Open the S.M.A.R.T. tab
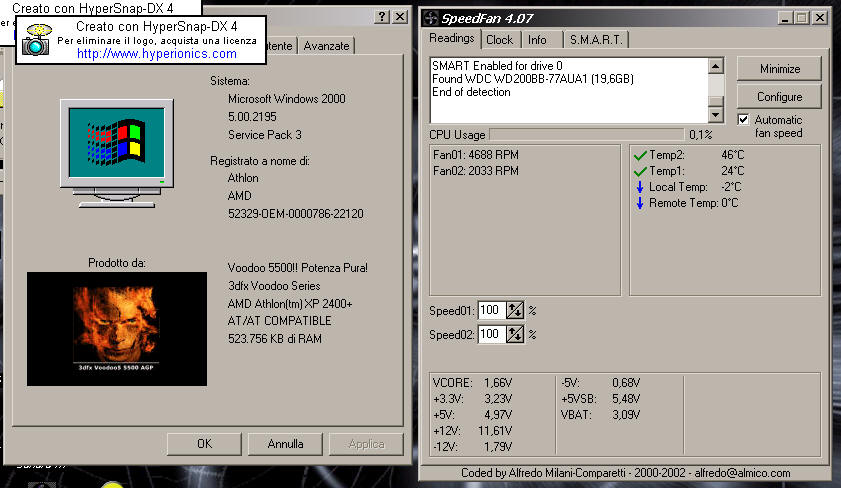Screen dimensions: 841x488 point(596,40)
